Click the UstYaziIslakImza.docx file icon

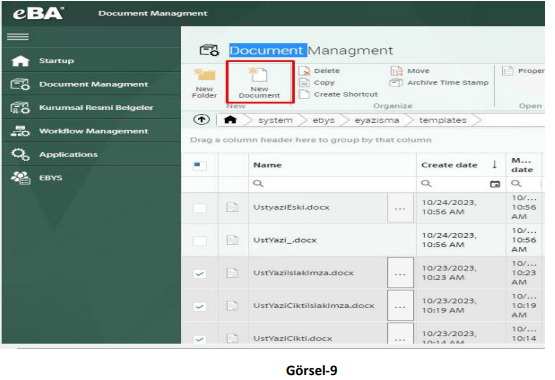(x=232, y=273)
